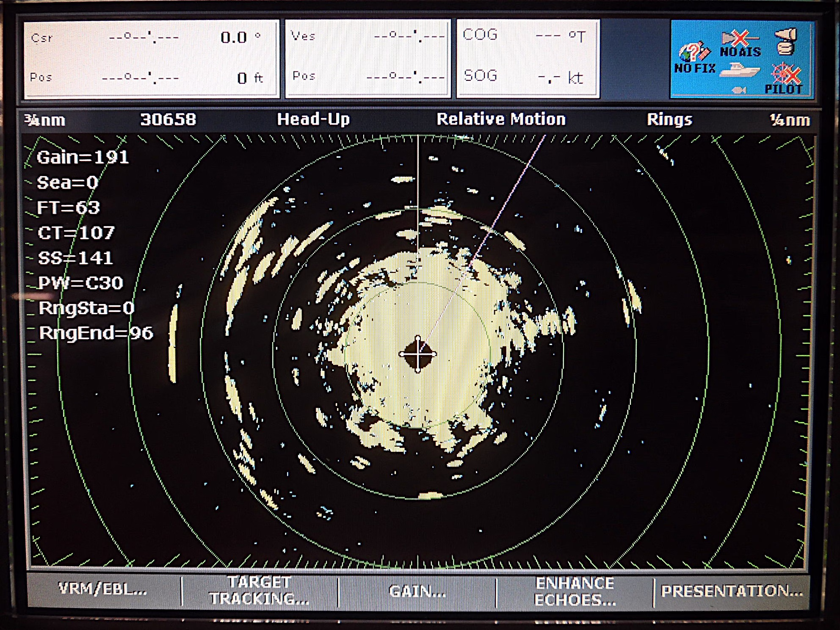840x630 pixels.
Task: Open the PRESENTATION... softkey menu
Action: tap(732, 591)
